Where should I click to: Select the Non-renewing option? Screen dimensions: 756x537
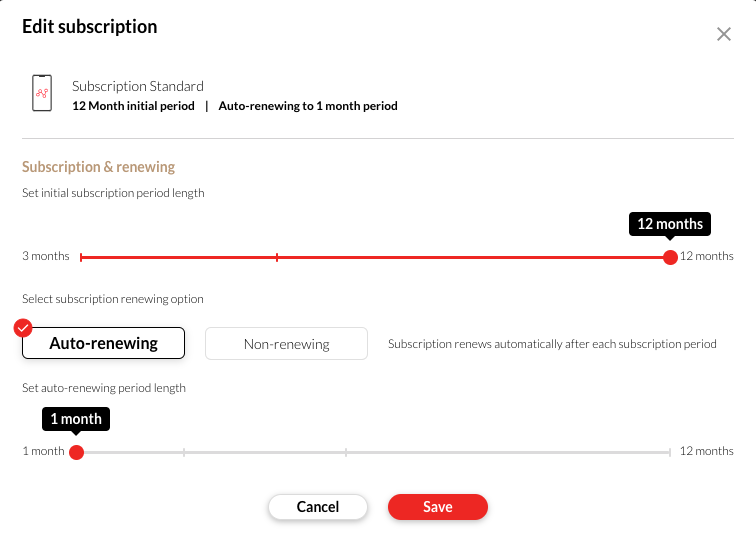coord(286,344)
